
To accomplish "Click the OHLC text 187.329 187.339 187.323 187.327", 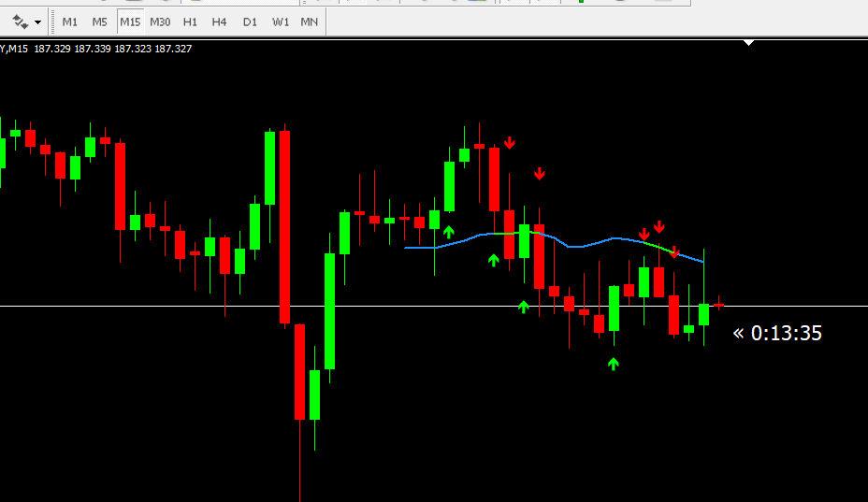I will coord(113,49).
